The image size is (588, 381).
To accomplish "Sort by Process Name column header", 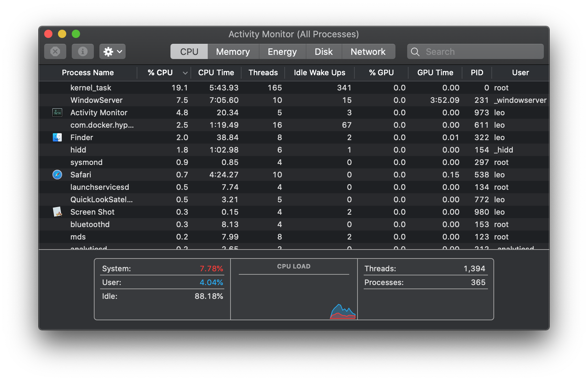I will pyautogui.click(x=88, y=72).
